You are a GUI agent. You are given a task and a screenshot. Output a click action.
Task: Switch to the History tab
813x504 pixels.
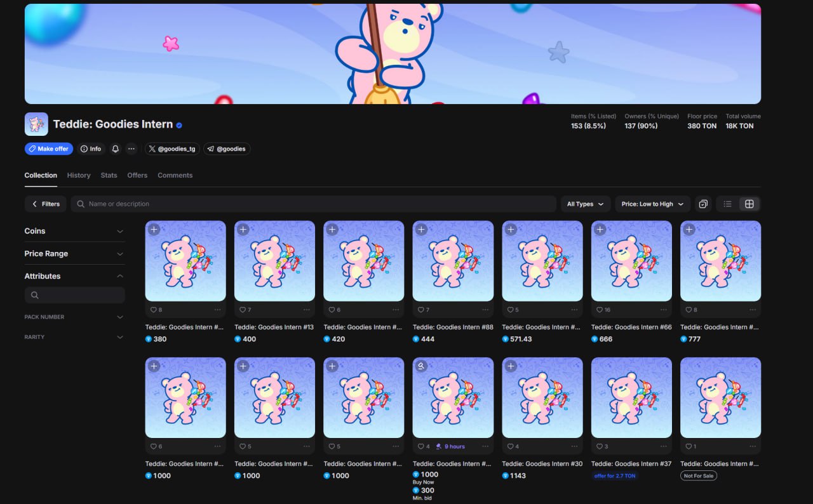[79, 175]
